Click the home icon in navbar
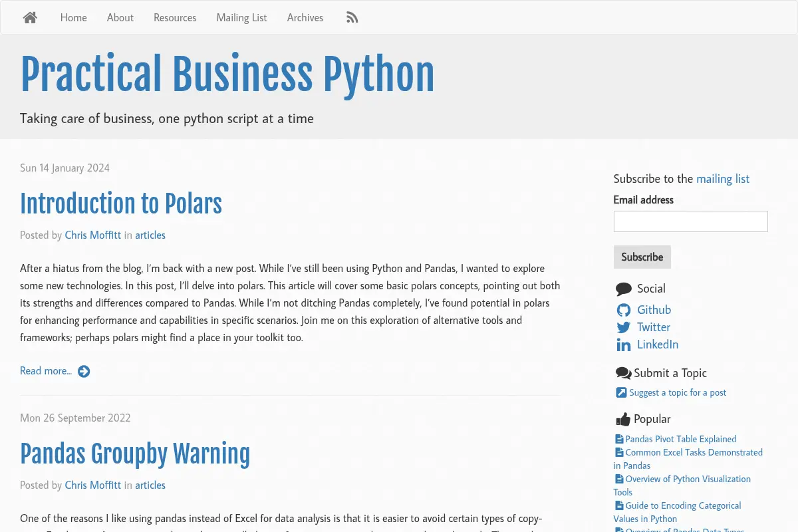 tap(30, 18)
